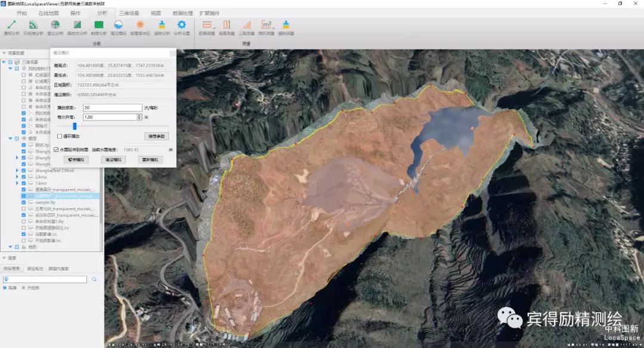Click the flood simulation speed slider handle
This screenshot has width=644, height=348.
[75, 126]
